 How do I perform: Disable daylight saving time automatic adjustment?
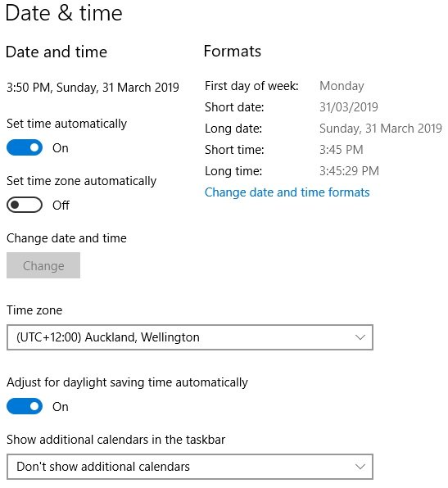tap(25, 406)
